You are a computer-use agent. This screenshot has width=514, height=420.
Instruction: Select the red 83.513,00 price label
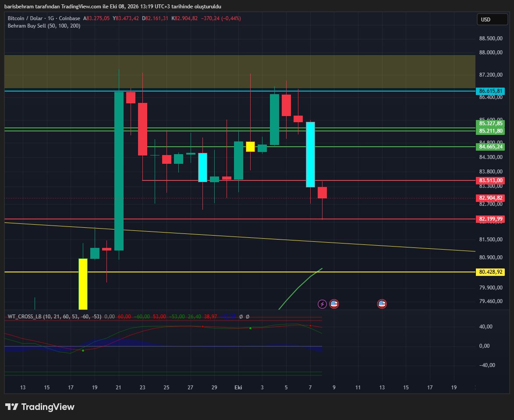tap(490, 180)
